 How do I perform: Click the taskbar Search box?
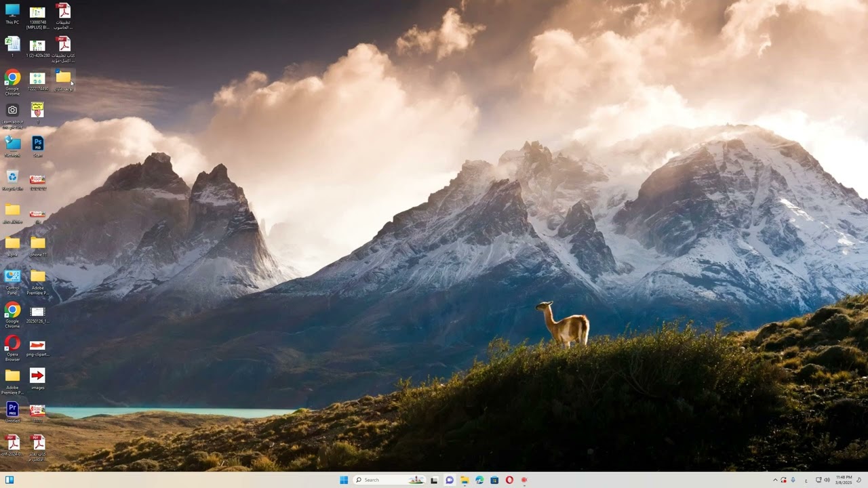click(x=390, y=480)
